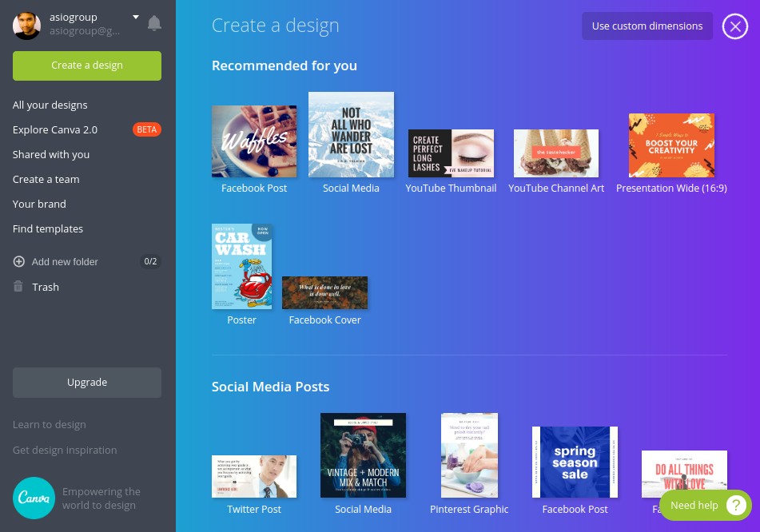Click the Social Media Posts heading
The width and height of the screenshot is (760, 532).
point(270,387)
